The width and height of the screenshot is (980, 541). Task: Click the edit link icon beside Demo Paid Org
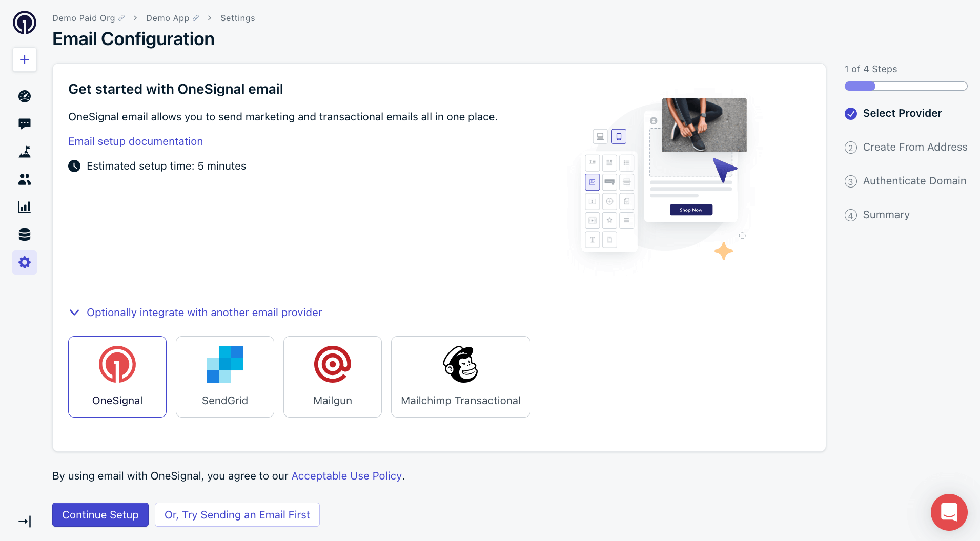(121, 18)
